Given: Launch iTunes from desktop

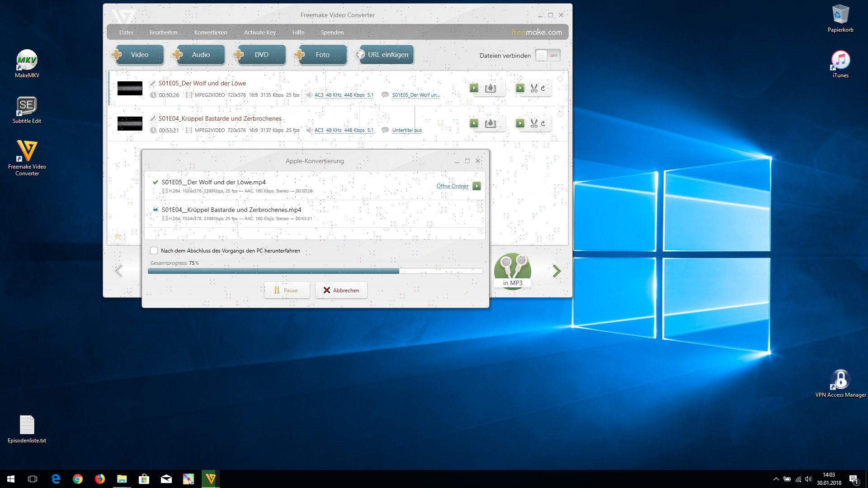Looking at the screenshot, I should (840, 64).
